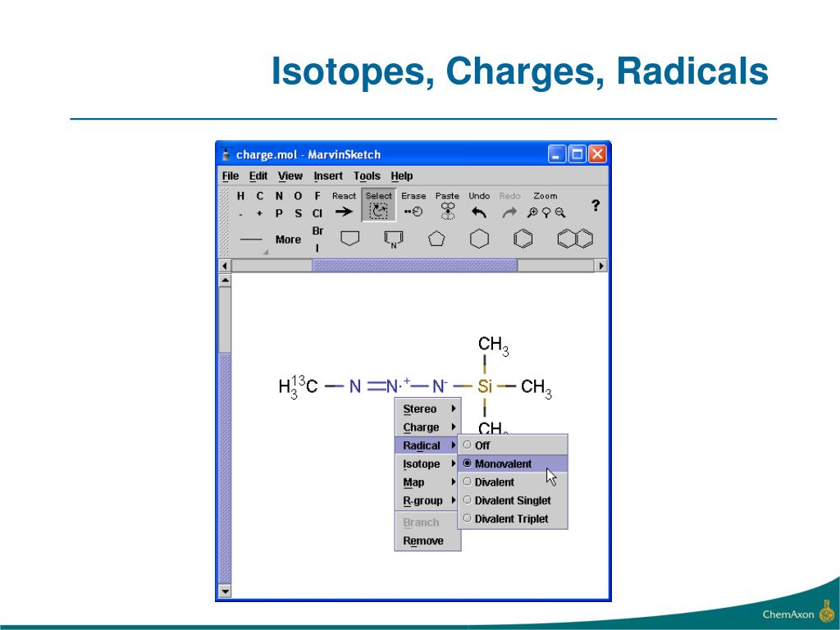Insert the naphthalene template
The image size is (840, 630).
pos(575,239)
